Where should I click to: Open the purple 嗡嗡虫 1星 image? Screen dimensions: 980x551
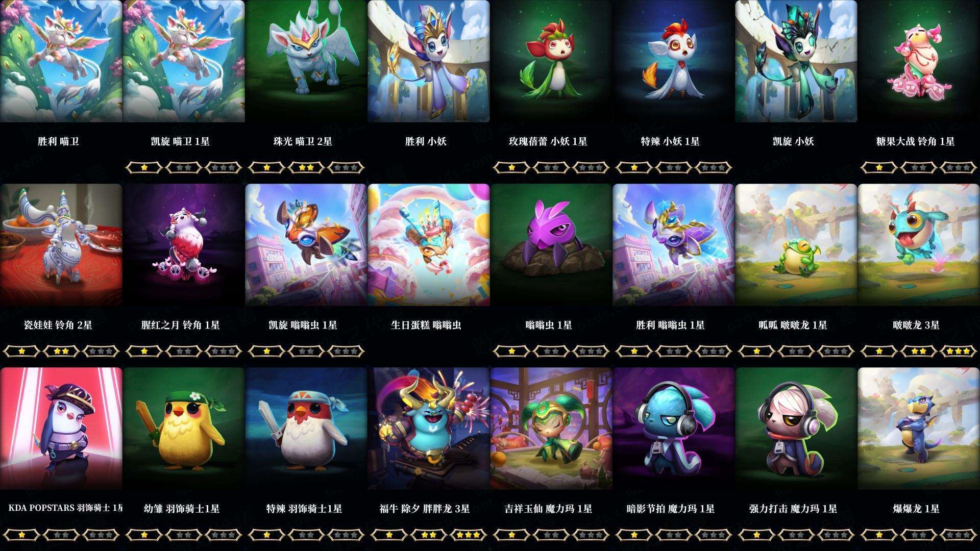pyautogui.click(x=551, y=245)
